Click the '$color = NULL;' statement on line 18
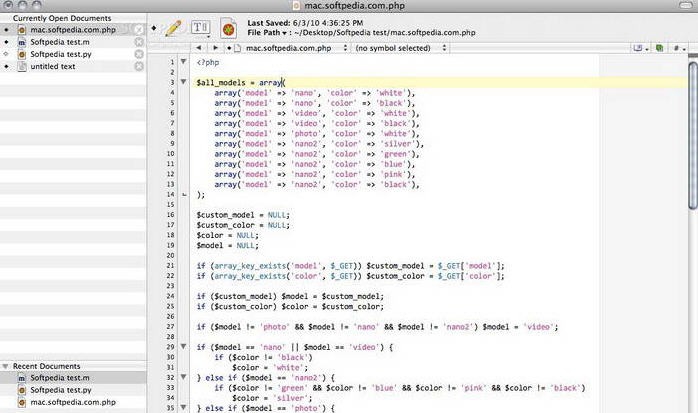This screenshot has height=413, width=698. point(227,235)
